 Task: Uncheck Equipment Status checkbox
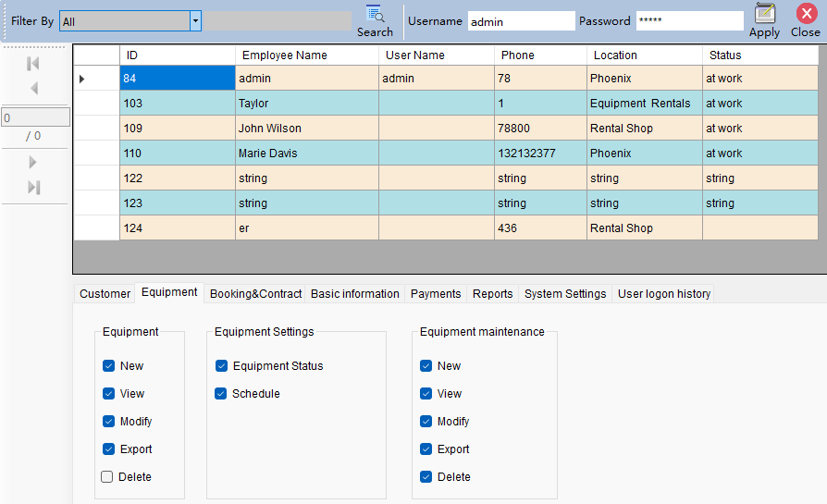pos(222,366)
